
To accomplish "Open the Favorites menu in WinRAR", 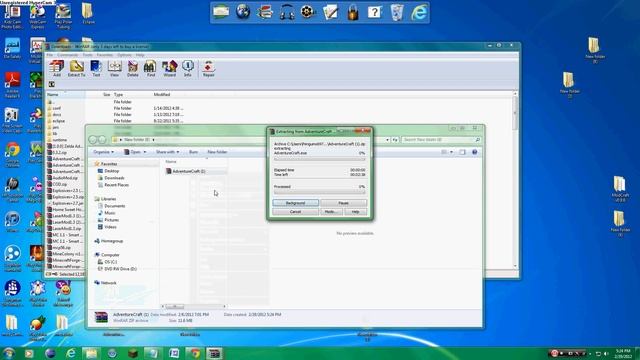I will (x=104, y=55).
